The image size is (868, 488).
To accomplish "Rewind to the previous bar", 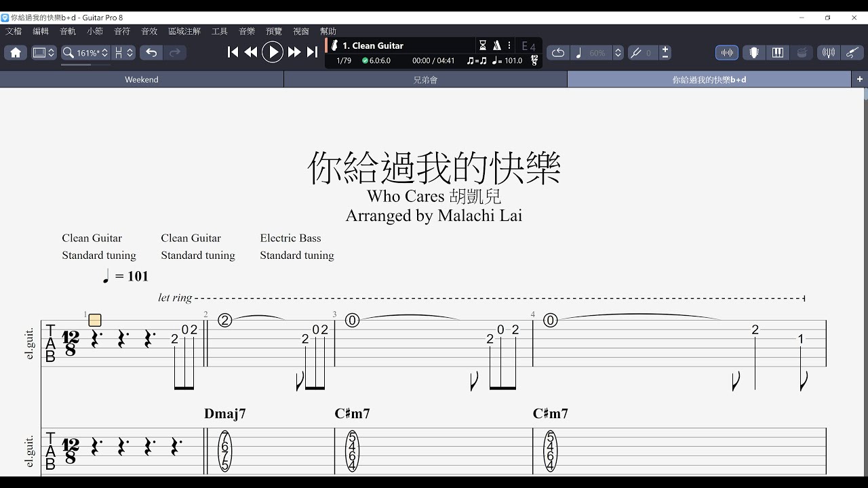I will pyautogui.click(x=251, y=52).
